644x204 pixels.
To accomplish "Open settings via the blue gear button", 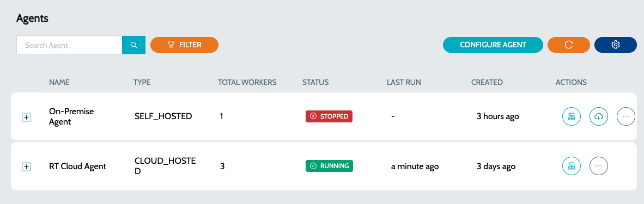I will point(615,45).
